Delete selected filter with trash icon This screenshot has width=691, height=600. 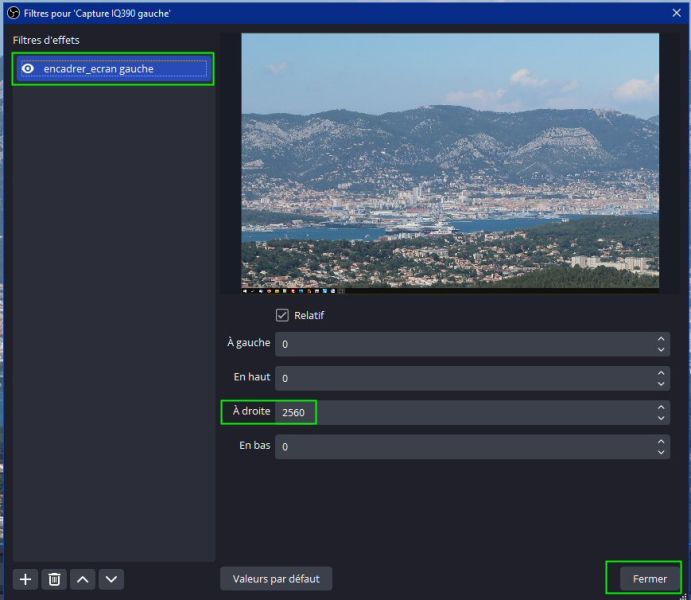pyautogui.click(x=54, y=579)
